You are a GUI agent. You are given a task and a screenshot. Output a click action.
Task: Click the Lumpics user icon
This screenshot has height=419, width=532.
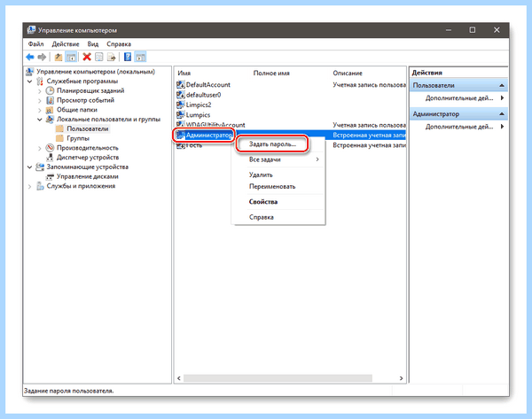181,114
